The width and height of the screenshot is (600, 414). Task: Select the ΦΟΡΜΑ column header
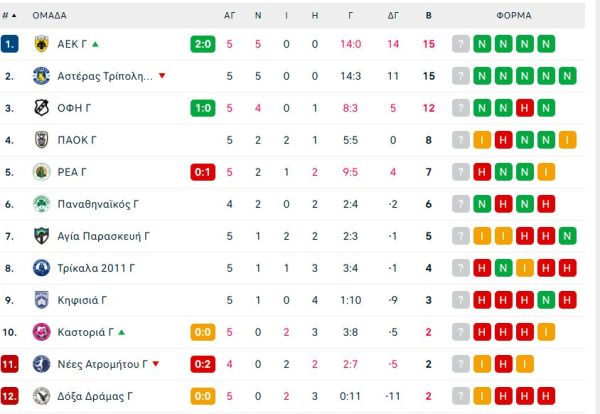pyautogui.click(x=514, y=16)
